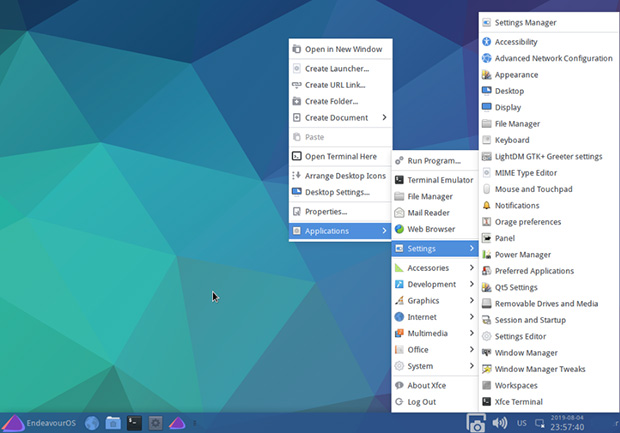Select Settings Editor

click(549, 336)
